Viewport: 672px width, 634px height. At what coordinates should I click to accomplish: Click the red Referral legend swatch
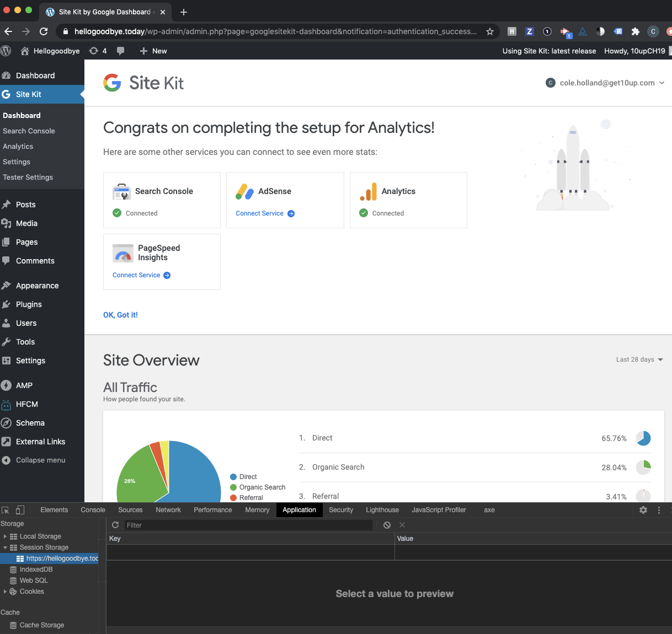coord(233,498)
